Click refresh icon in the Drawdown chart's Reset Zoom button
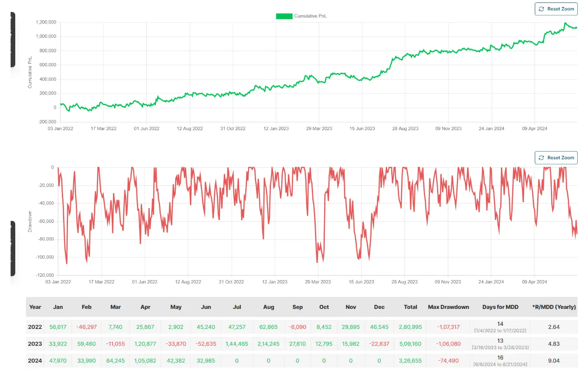Viewport: 588px width, 376px height. click(x=541, y=158)
